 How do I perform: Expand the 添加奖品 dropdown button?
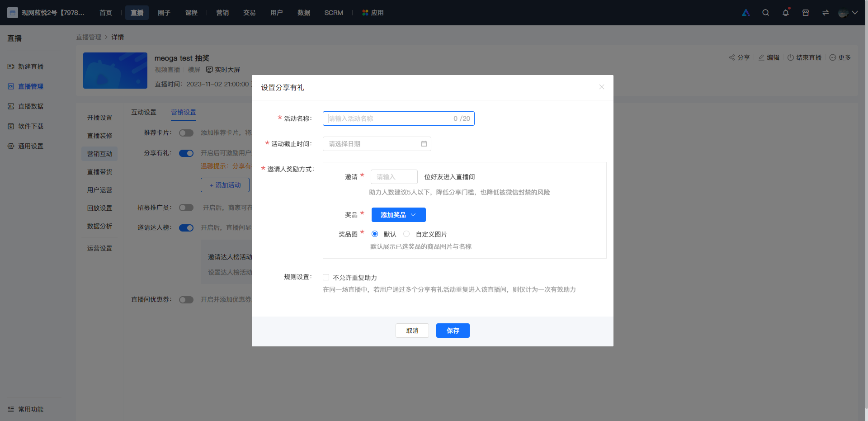[x=399, y=215]
